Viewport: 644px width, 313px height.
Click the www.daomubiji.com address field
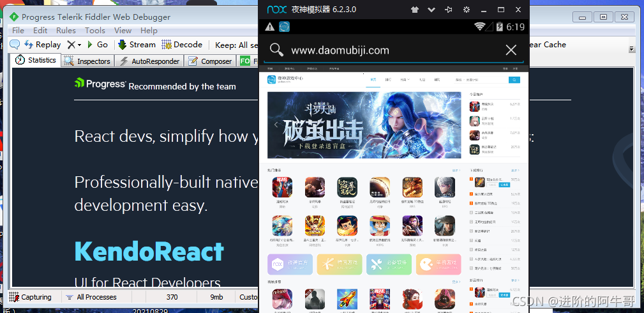pyautogui.click(x=340, y=50)
